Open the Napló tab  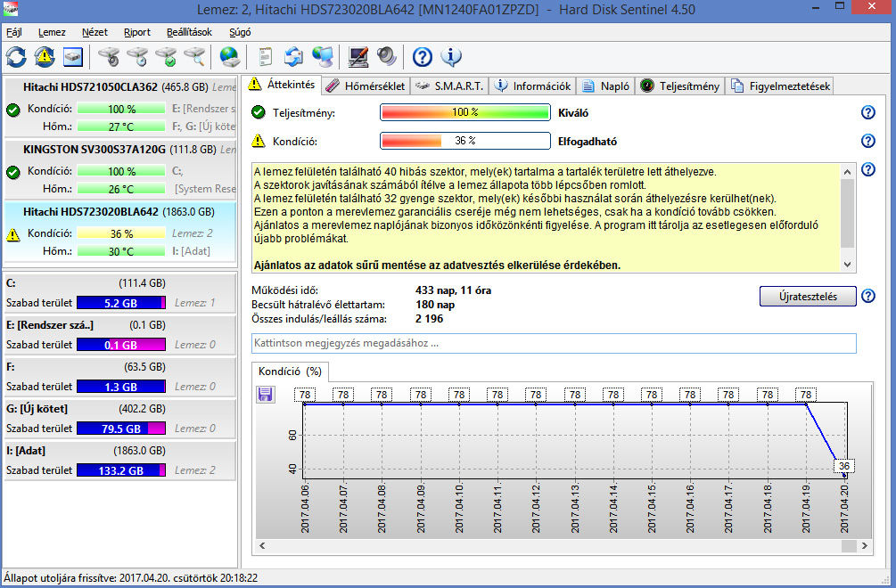606,86
